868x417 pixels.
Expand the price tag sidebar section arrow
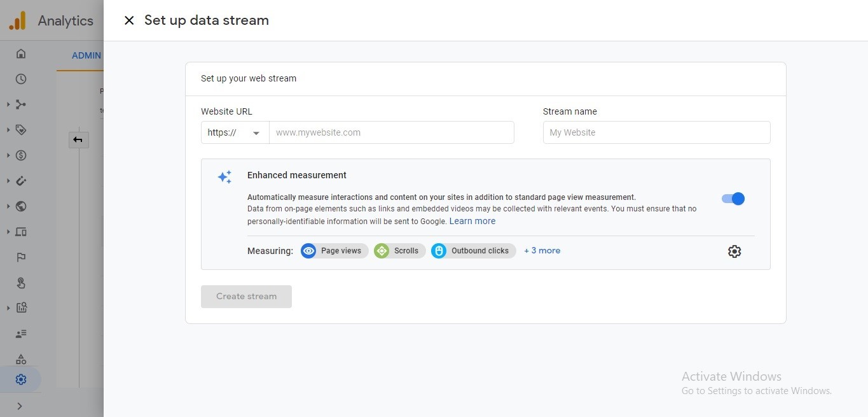8,130
